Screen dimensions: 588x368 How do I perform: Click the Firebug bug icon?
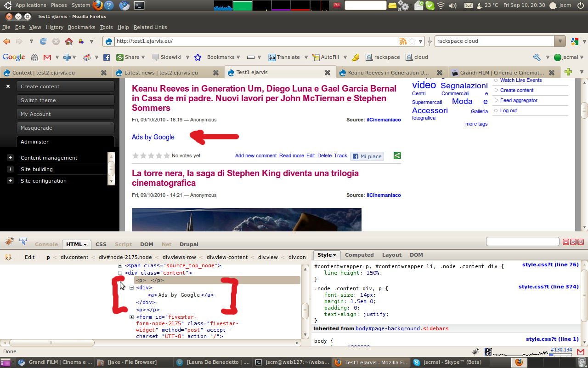click(9, 241)
